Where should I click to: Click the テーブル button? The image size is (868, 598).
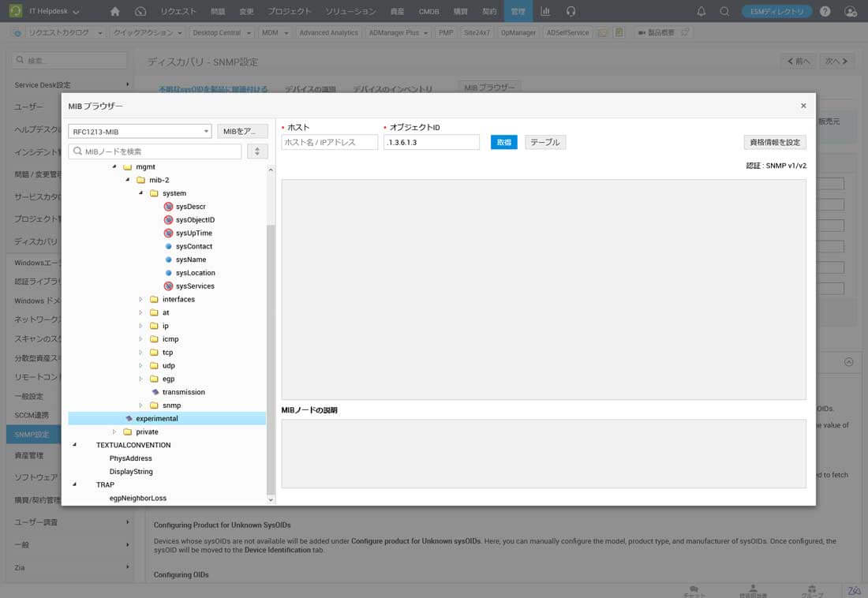click(544, 142)
